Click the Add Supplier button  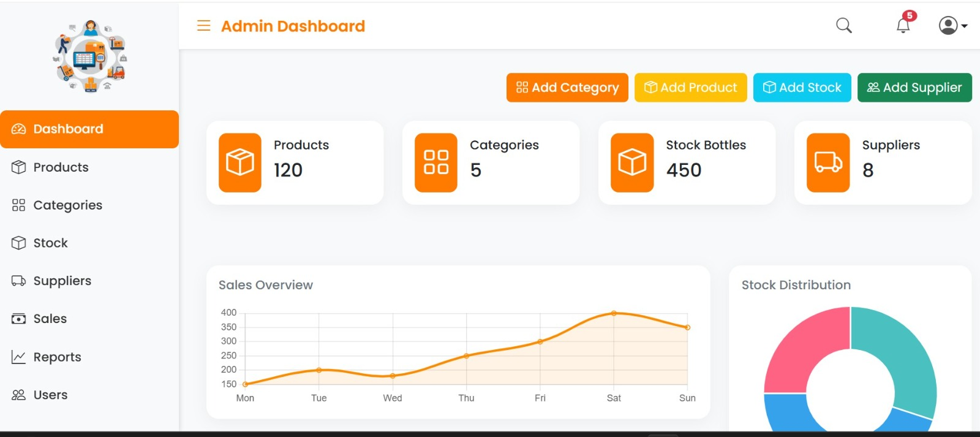(914, 88)
